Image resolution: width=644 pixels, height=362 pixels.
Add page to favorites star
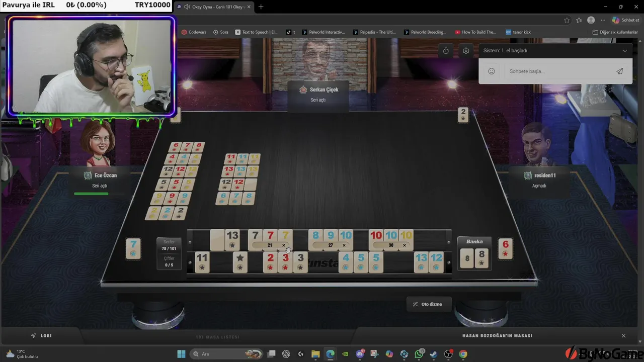pos(567,20)
